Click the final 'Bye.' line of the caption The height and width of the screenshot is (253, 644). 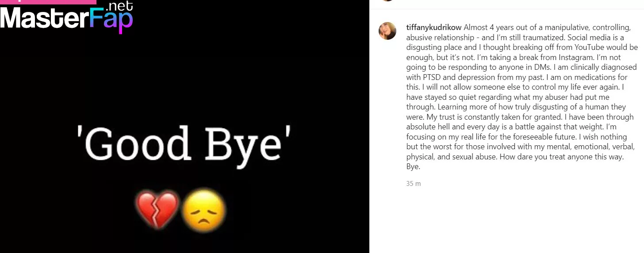(413, 167)
